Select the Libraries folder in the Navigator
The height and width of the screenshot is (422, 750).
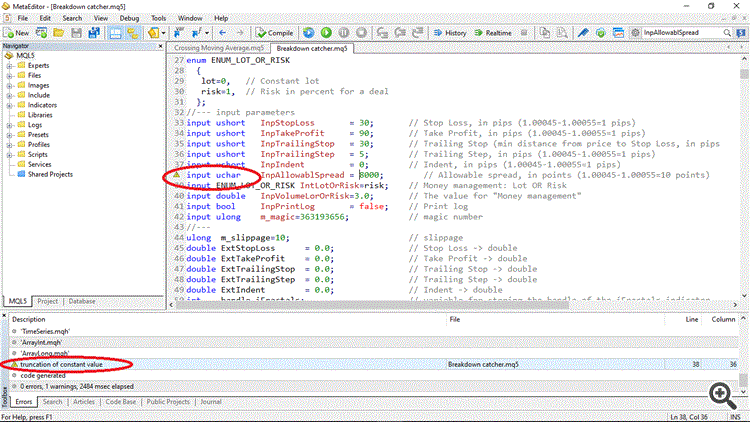pyautogui.click(x=40, y=115)
